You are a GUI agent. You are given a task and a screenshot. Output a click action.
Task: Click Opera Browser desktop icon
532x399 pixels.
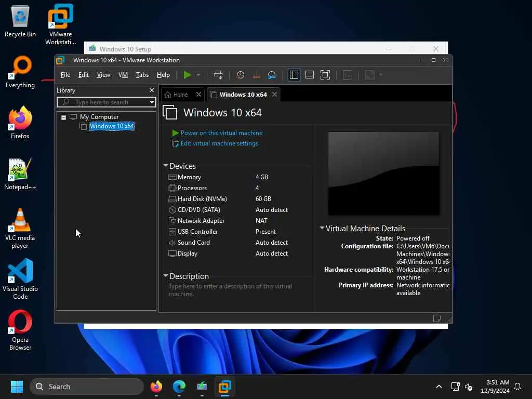coord(20,330)
